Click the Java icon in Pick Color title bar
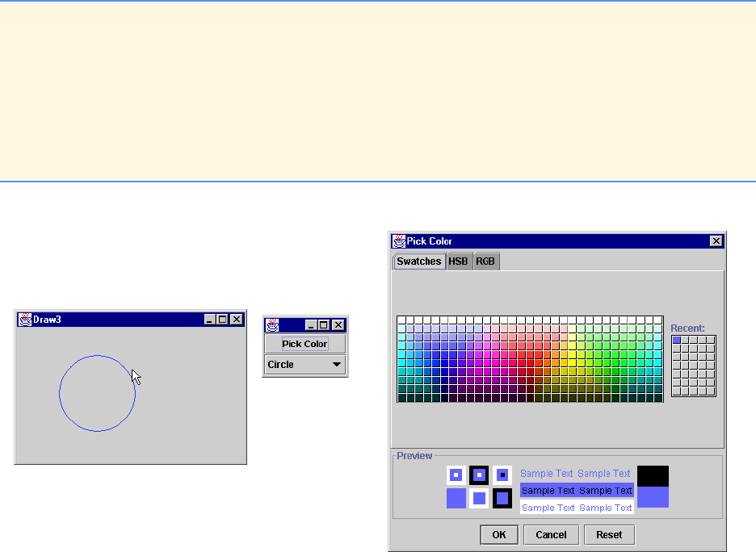This screenshot has width=756, height=552. click(x=399, y=240)
